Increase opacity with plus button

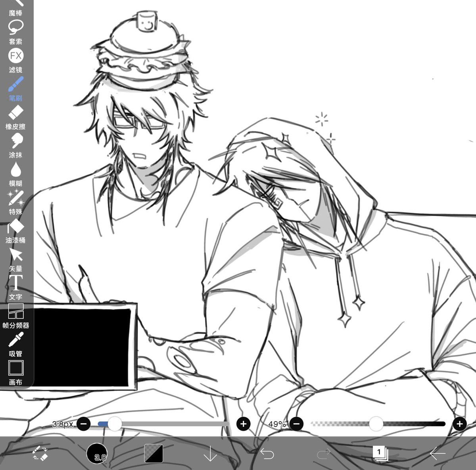tap(459, 424)
